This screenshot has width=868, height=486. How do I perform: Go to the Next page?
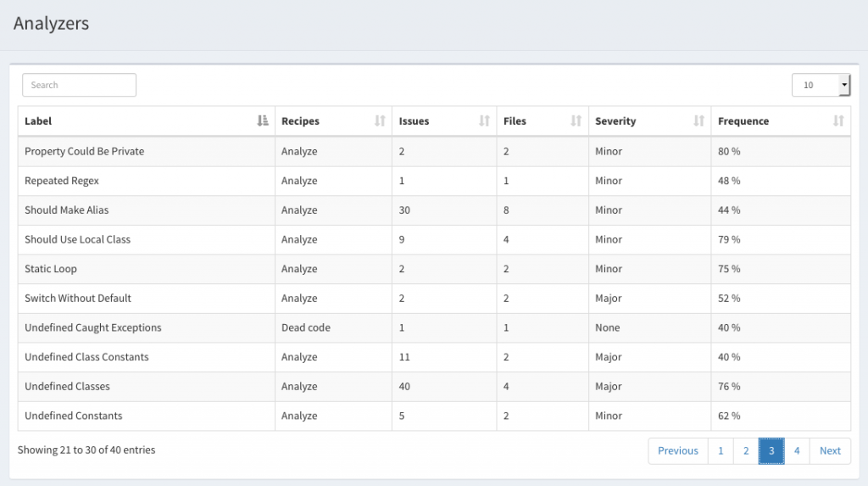point(830,450)
